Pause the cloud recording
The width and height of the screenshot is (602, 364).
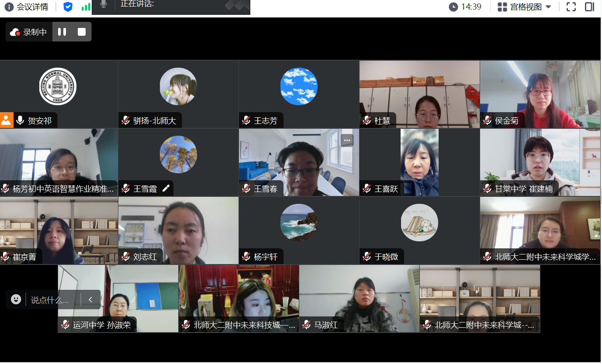coord(62,32)
